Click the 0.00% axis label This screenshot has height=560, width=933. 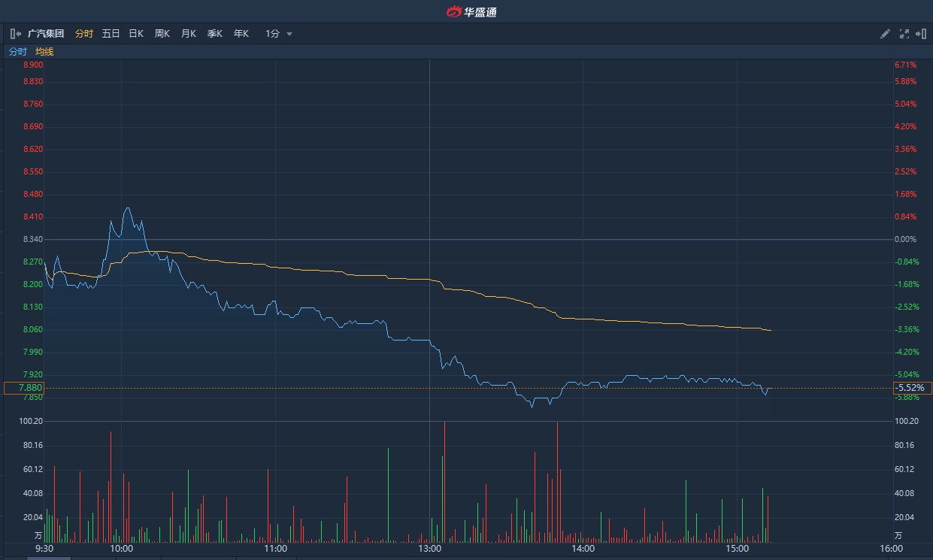pos(905,239)
